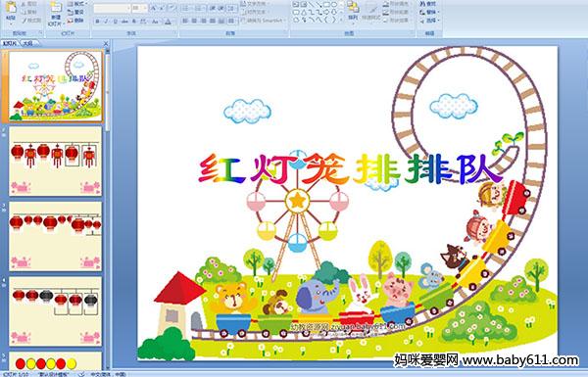588x377 pixels.
Task: Switch to the Outline tab in the pane
Action: click(x=28, y=43)
